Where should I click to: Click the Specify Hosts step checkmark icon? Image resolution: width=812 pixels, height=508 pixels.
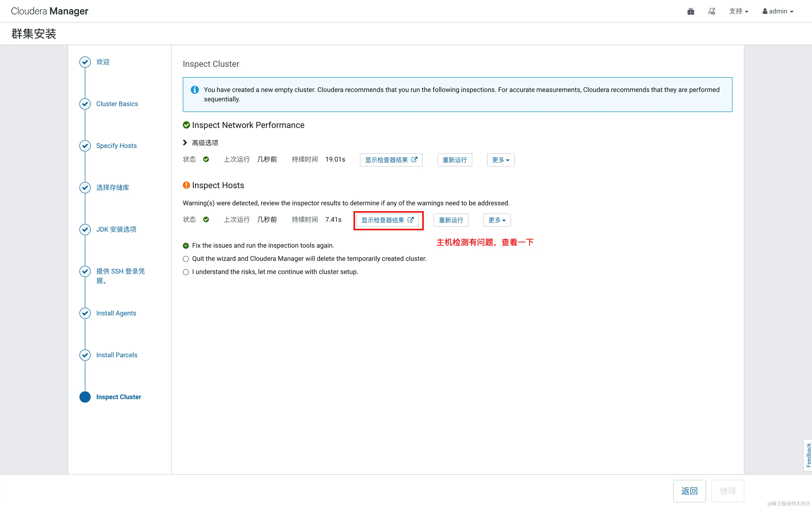click(x=85, y=145)
